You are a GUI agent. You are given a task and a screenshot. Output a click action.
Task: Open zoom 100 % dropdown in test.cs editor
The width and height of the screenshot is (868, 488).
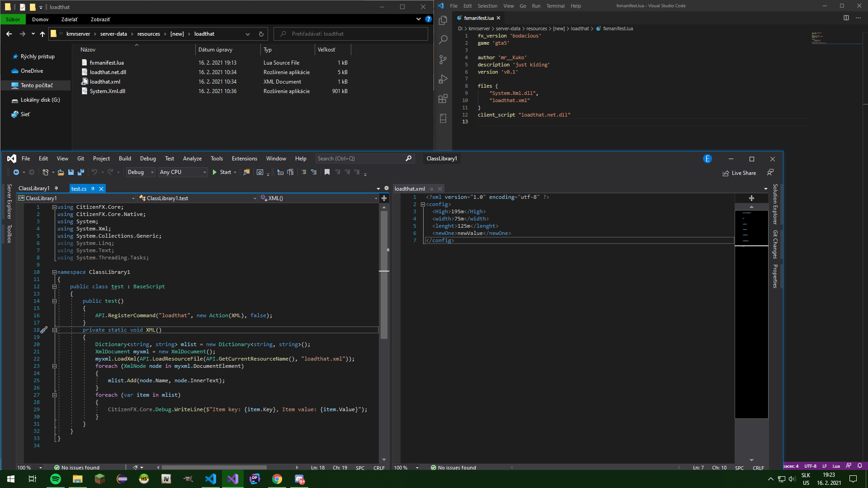tap(30, 468)
